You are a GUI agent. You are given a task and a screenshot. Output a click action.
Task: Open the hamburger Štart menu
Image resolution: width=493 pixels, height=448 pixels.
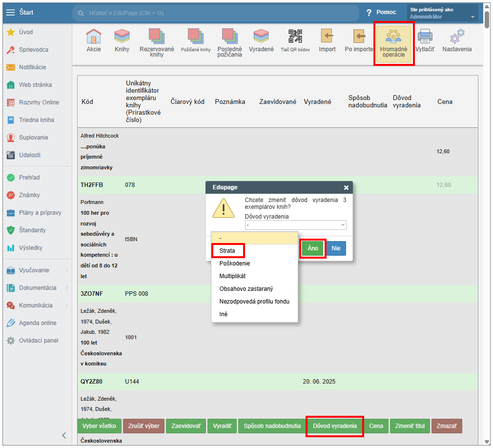pyautogui.click(x=11, y=12)
